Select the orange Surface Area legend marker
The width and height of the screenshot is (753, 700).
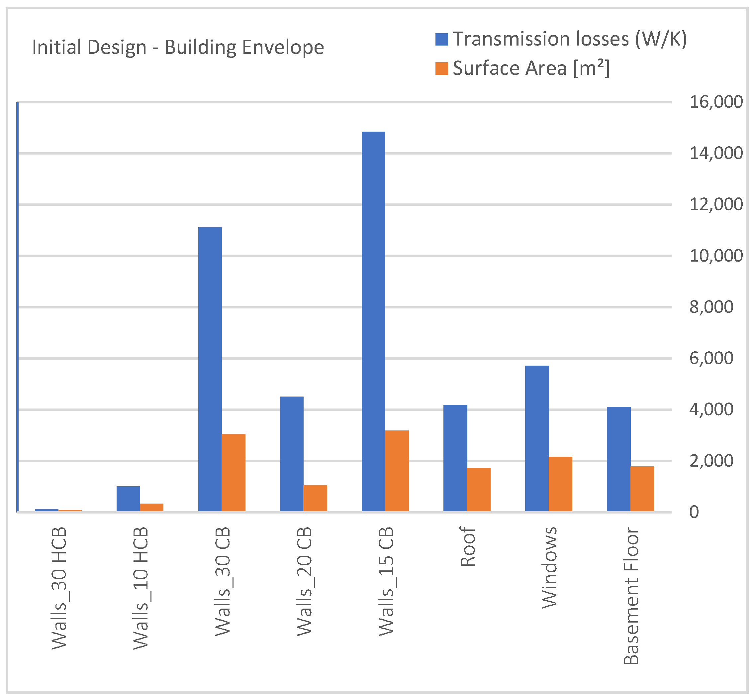441,68
